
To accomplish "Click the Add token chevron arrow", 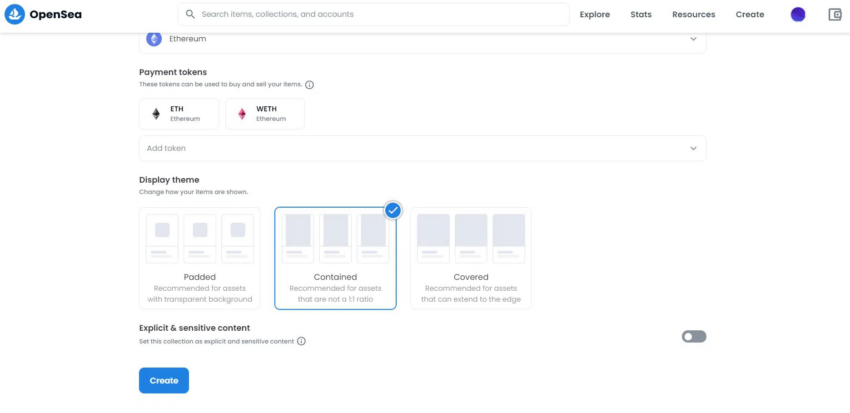I will click(x=693, y=149).
